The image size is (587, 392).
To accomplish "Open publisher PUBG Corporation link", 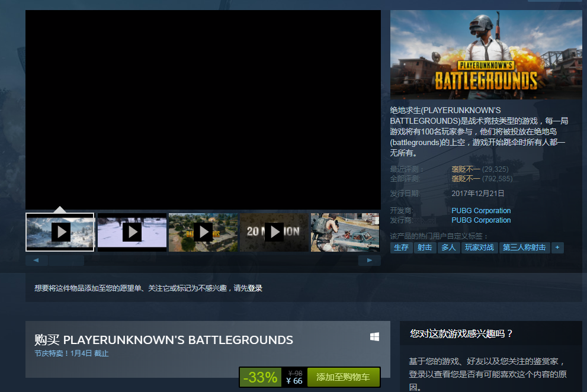I will tap(481, 220).
